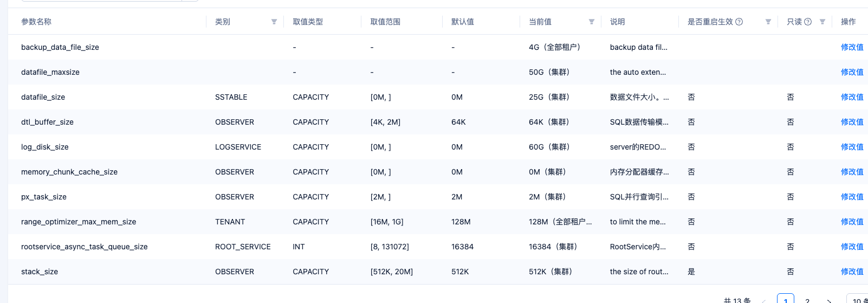Open the 是否重启生效 column filter

click(x=768, y=22)
